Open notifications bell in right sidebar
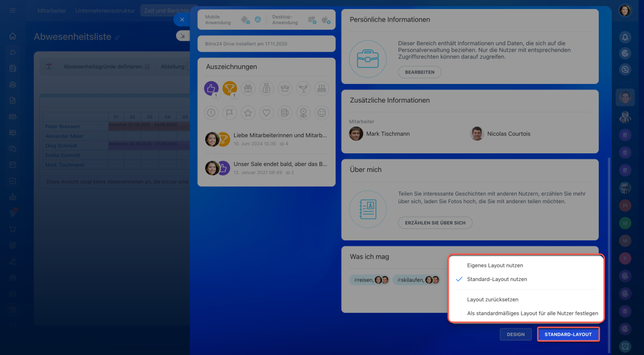This screenshot has width=644, height=355. 625,37
